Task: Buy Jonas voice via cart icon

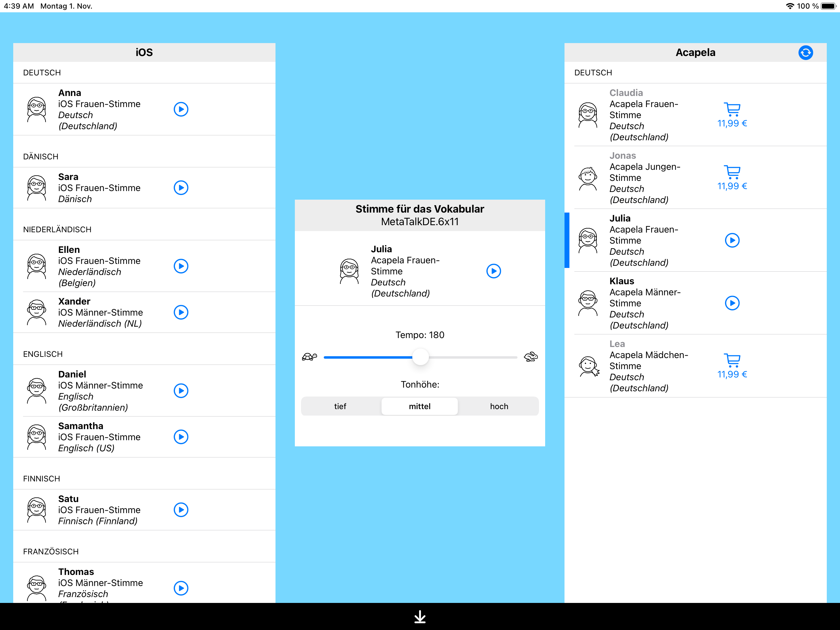Action: 732,172
